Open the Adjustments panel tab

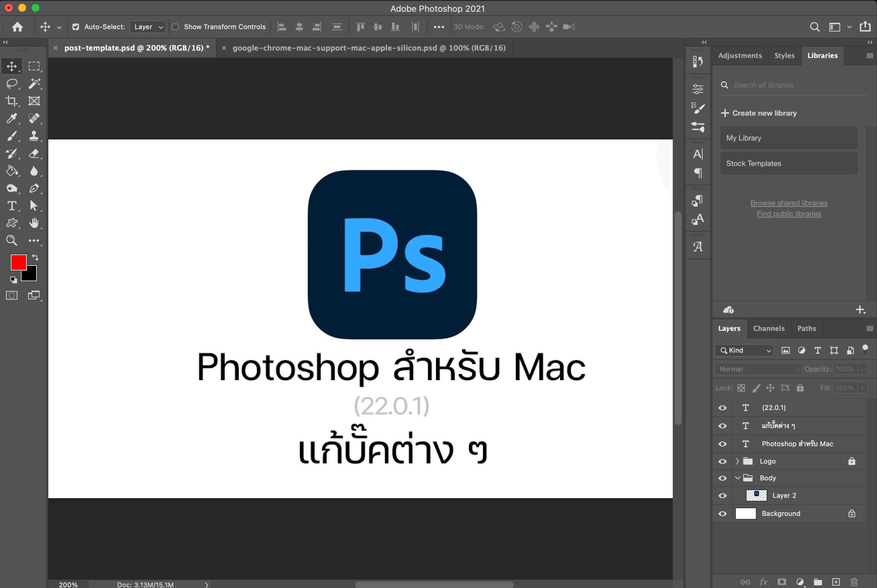click(740, 55)
